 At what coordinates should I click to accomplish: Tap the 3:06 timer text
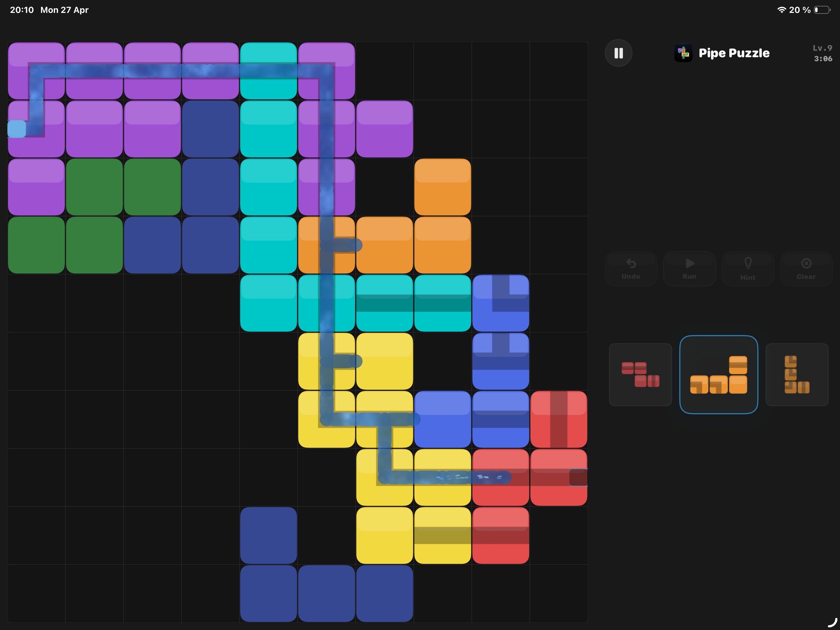pyautogui.click(x=823, y=58)
